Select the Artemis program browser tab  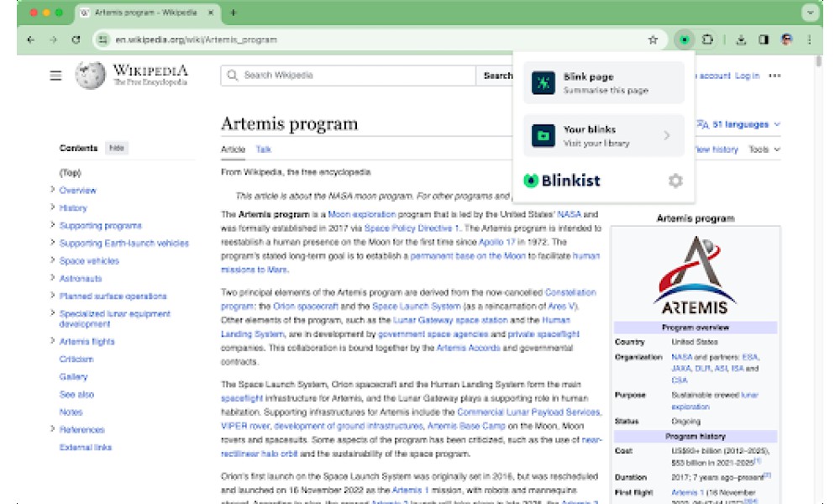click(x=145, y=13)
